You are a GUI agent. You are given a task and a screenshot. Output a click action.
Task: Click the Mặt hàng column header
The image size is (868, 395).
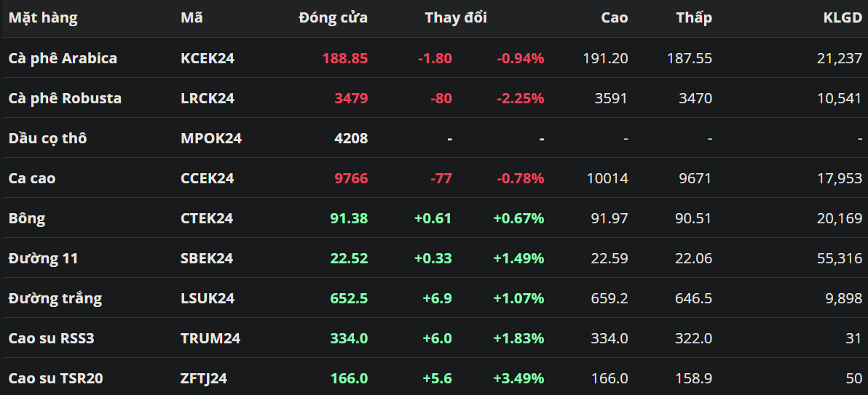tap(43, 17)
